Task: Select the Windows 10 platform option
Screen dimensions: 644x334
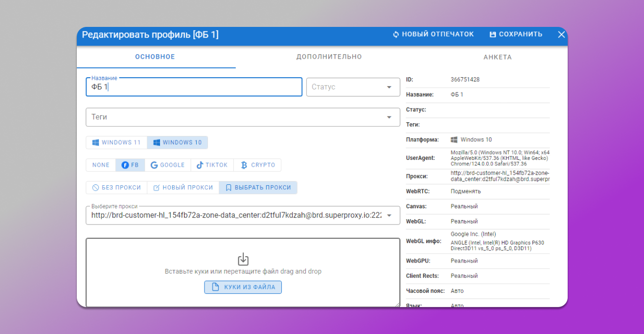Action: coord(178,142)
